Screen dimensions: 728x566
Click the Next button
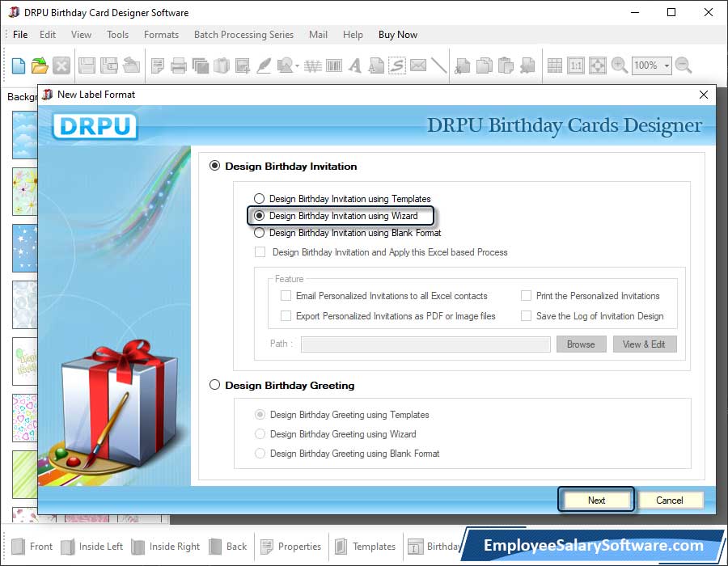point(596,501)
